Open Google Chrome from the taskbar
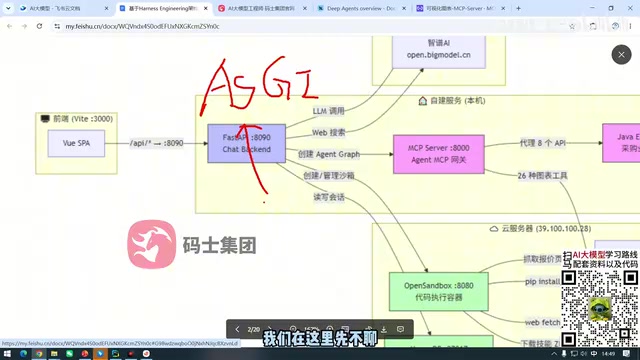 (x=39, y=353)
